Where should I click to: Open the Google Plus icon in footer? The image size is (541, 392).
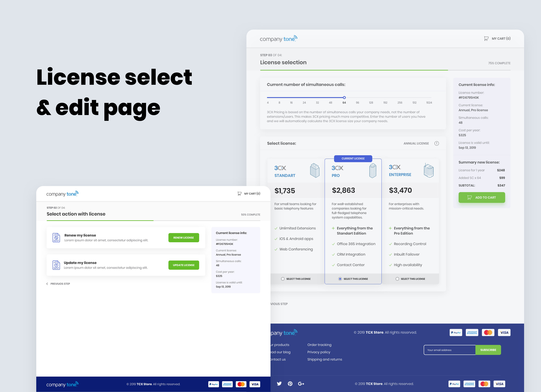[301, 384]
